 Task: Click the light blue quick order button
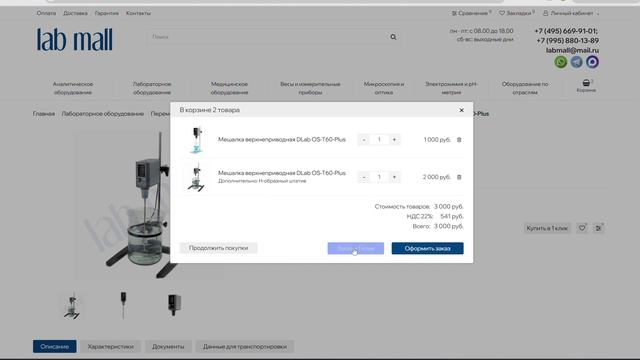(356, 248)
